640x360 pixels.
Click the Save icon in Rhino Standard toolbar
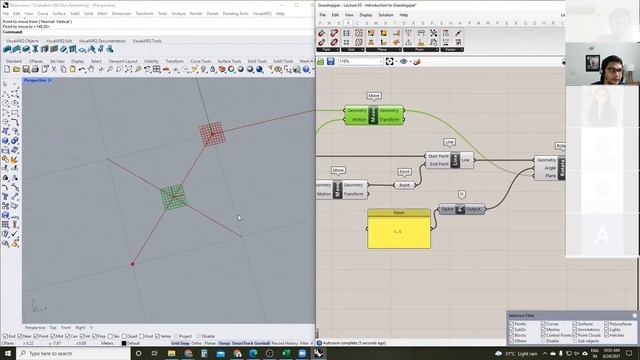pyautogui.click(x=26, y=69)
